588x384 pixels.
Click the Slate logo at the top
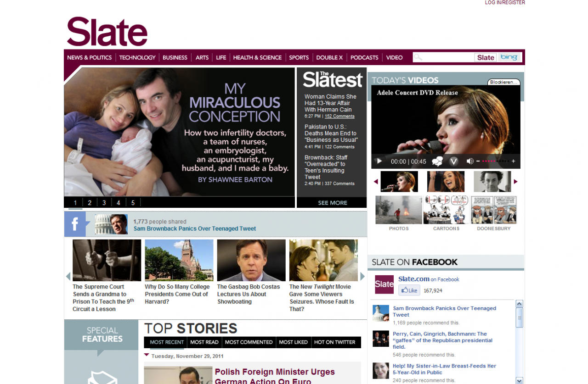[x=107, y=32]
